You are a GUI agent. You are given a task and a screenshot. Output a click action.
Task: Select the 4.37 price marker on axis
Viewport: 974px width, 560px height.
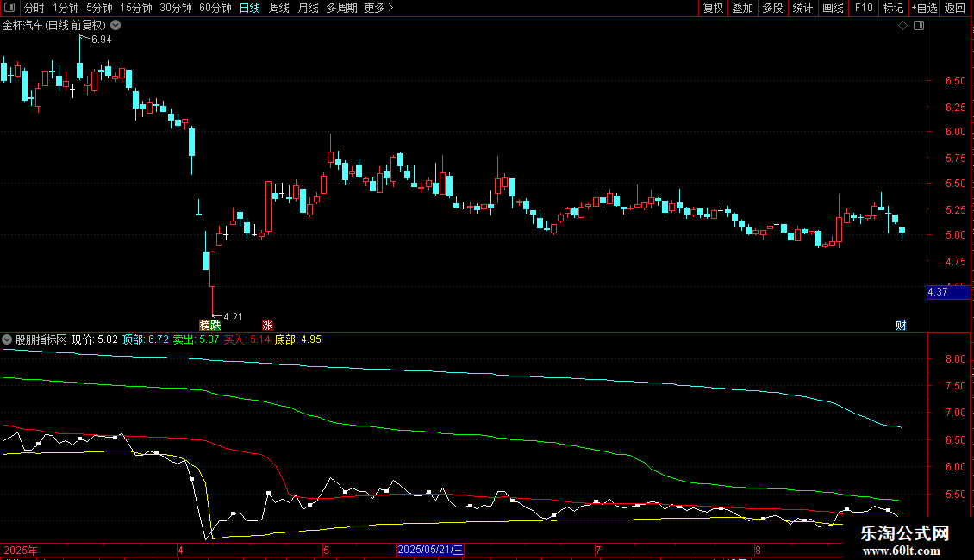click(948, 292)
